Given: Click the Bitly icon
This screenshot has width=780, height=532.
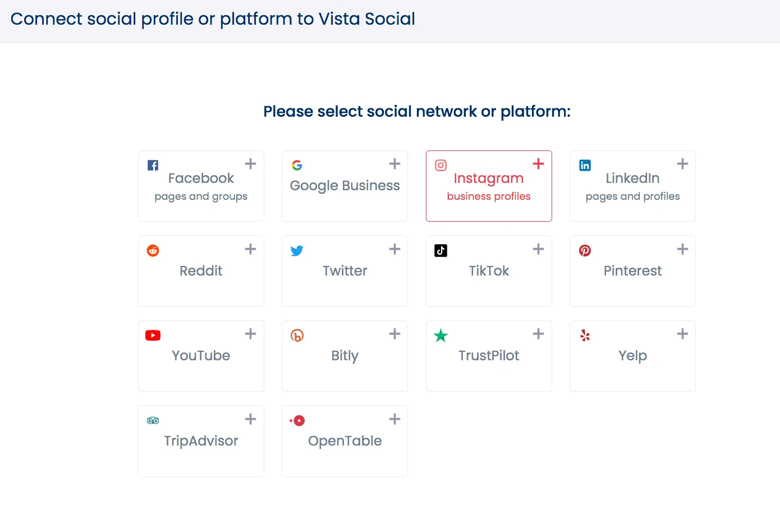Looking at the screenshot, I should coord(297,335).
